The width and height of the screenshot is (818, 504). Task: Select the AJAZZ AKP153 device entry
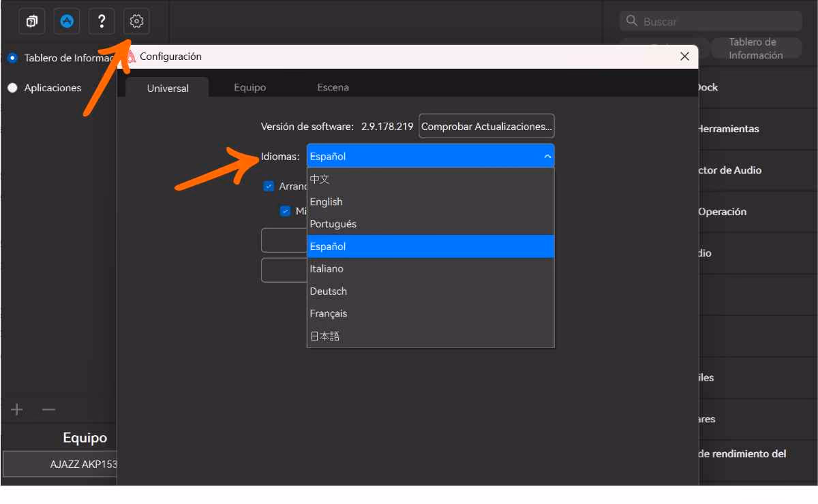pyautogui.click(x=60, y=464)
